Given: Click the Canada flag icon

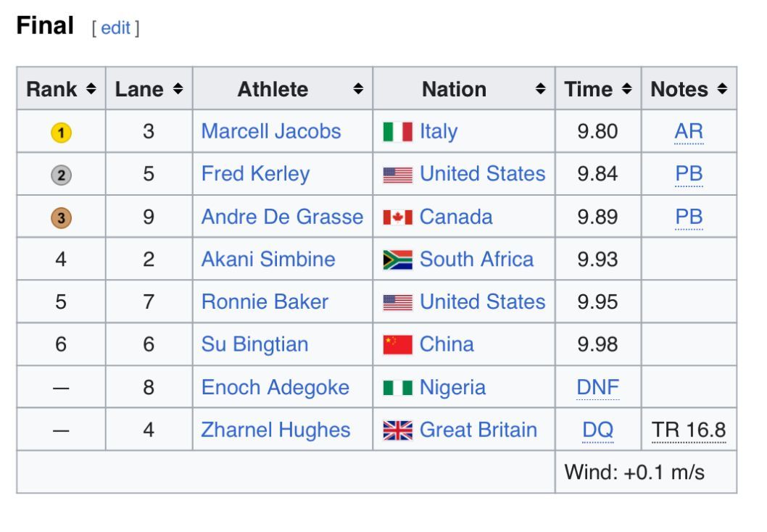Looking at the screenshot, I should pyautogui.click(x=397, y=217).
